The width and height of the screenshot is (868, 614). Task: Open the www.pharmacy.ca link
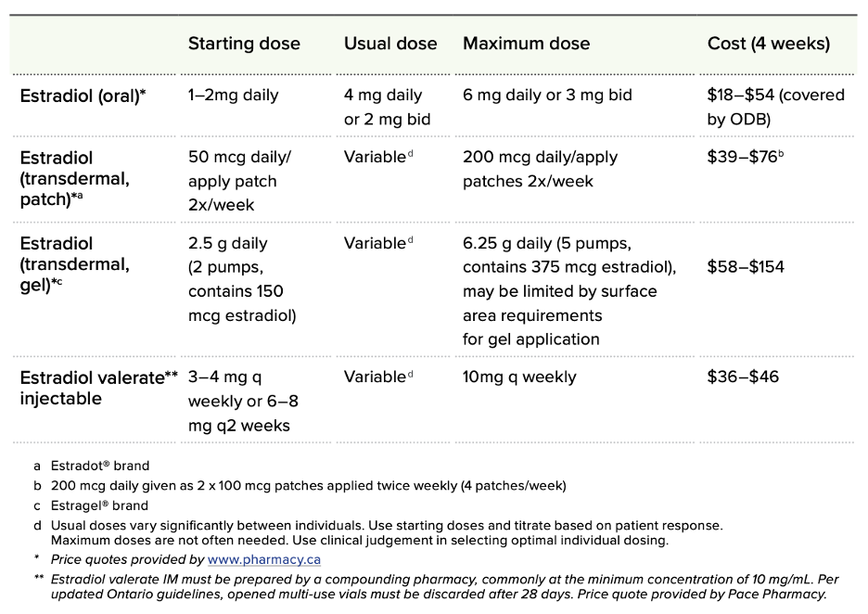[x=264, y=559]
